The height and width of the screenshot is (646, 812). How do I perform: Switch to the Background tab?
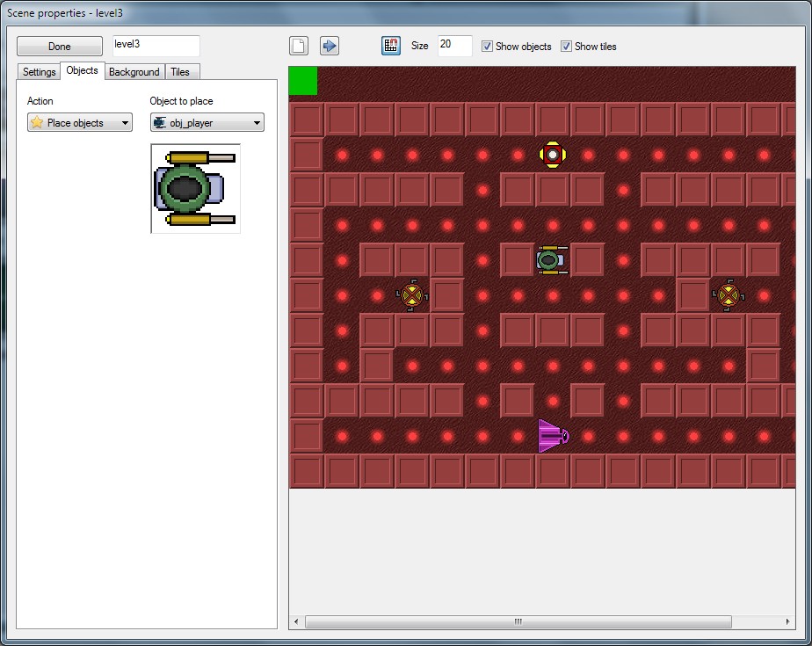134,71
